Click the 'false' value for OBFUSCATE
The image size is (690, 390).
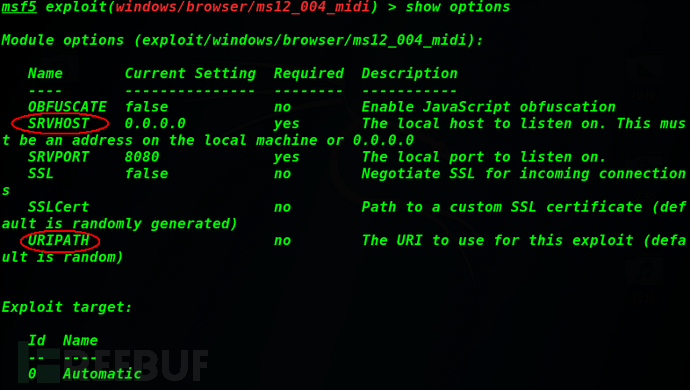(147, 107)
